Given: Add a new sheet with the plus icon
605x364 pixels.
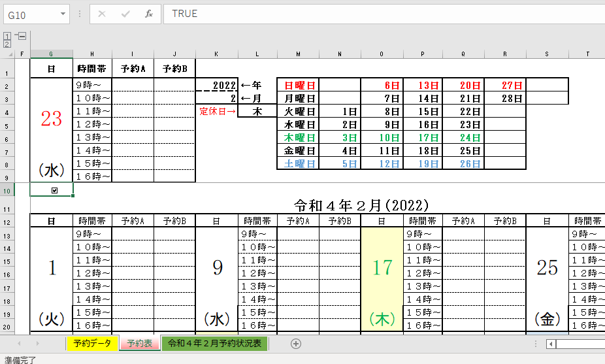Looking at the screenshot, I should coord(296,344).
